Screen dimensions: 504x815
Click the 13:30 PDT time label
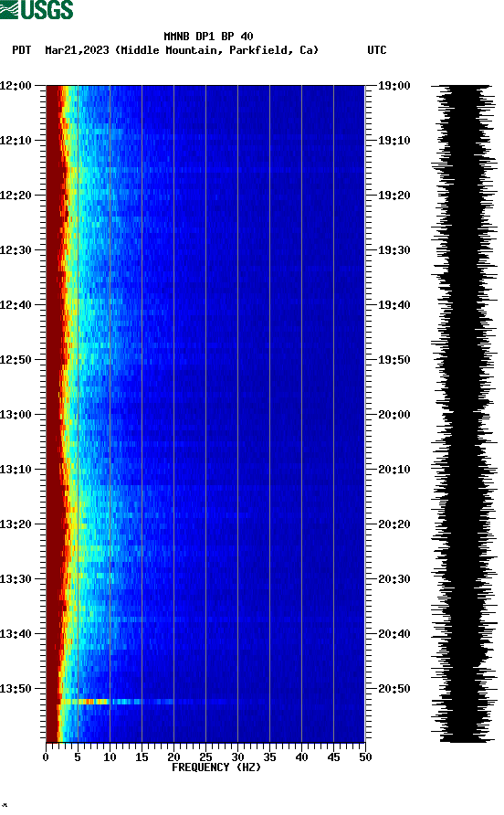[16, 579]
